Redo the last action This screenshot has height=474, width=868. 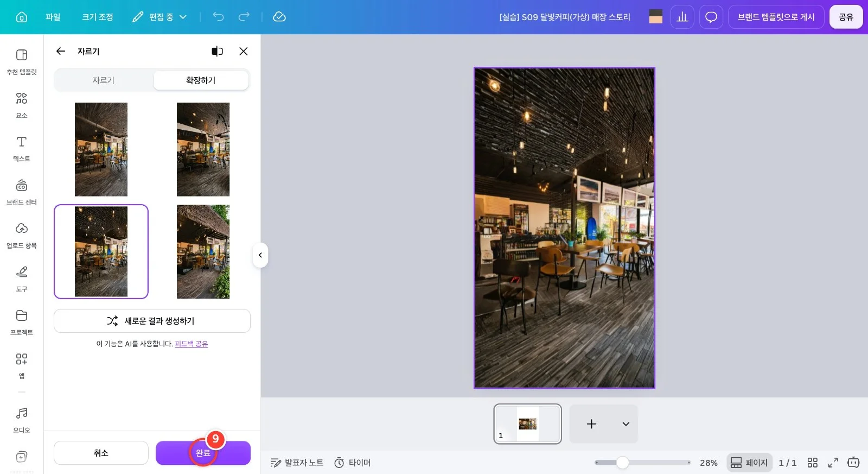coord(244,17)
